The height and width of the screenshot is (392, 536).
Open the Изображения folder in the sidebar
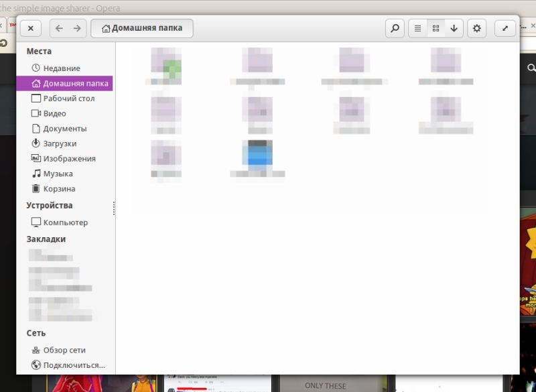[x=63, y=158]
